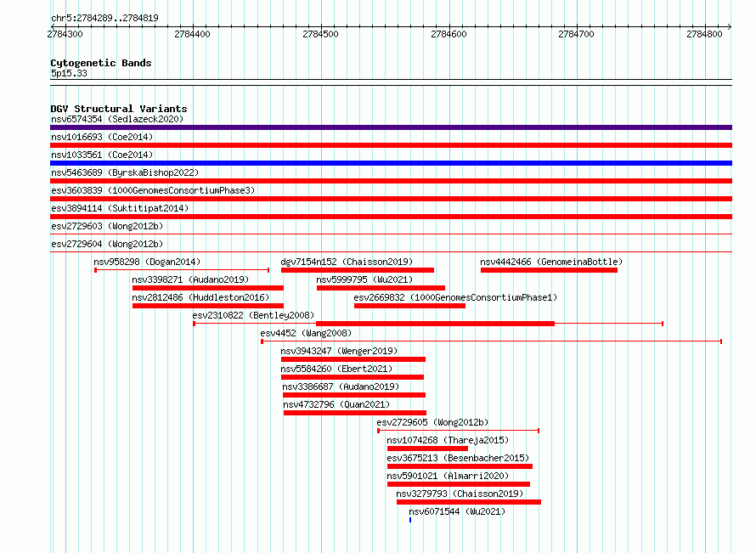The height and width of the screenshot is (553, 756).
Task: Click the thick esv2310822 variant bar
Action: click(436, 324)
